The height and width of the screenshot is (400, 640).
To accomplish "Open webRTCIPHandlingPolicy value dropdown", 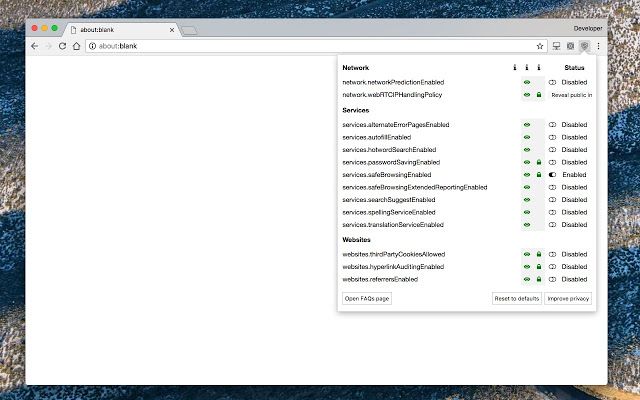I will pos(570,95).
